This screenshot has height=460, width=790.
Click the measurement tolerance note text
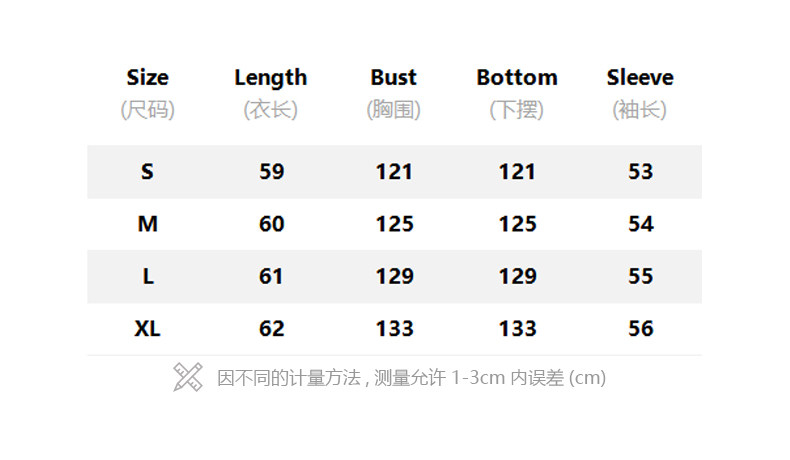[411, 378]
